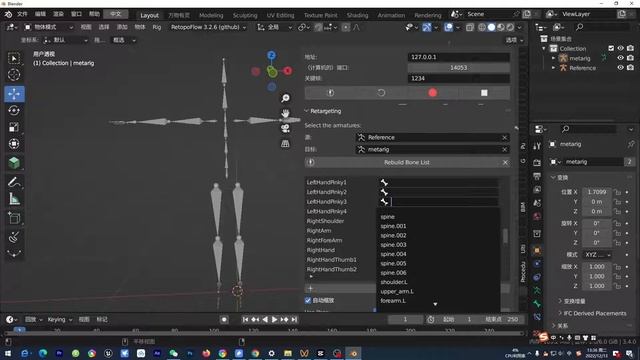Screen dimensions: 640x360
Task: Click the bone icon for LeftHandPinky2
Action: [x=384, y=192]
